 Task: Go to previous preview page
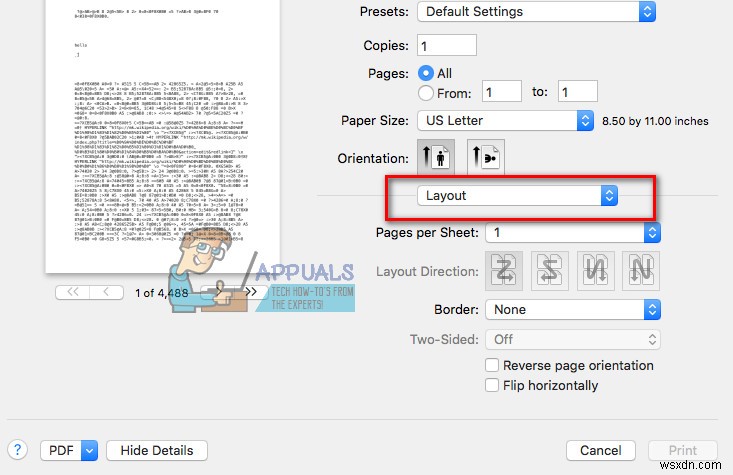[107, 292]
